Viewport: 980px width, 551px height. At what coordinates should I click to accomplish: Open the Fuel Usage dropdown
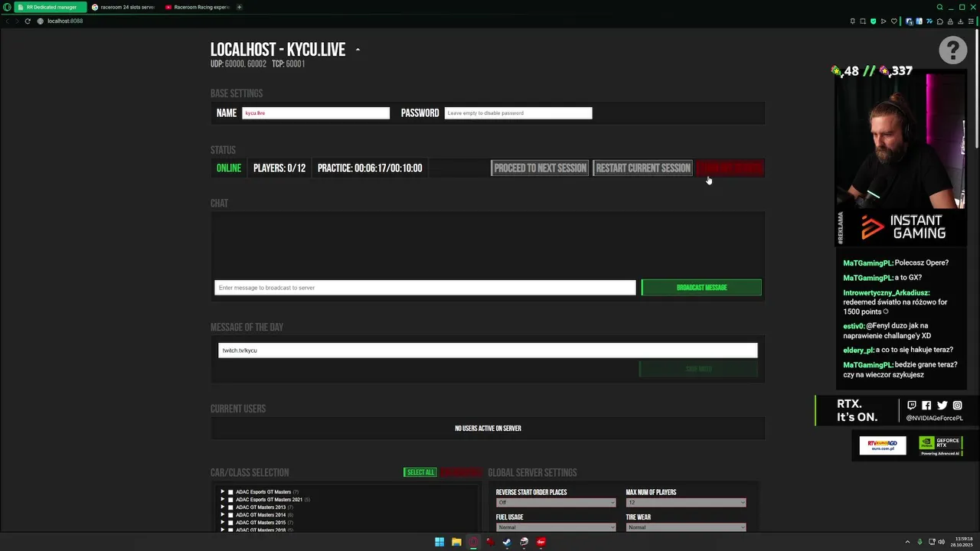556,527
